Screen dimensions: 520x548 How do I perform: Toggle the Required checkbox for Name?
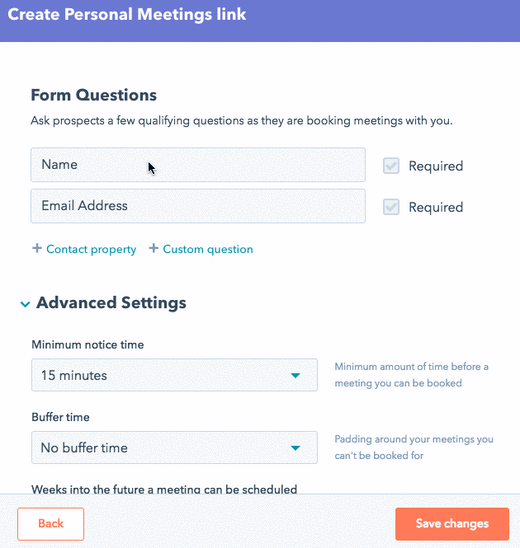pyautogui.click(x=391, y=166)
